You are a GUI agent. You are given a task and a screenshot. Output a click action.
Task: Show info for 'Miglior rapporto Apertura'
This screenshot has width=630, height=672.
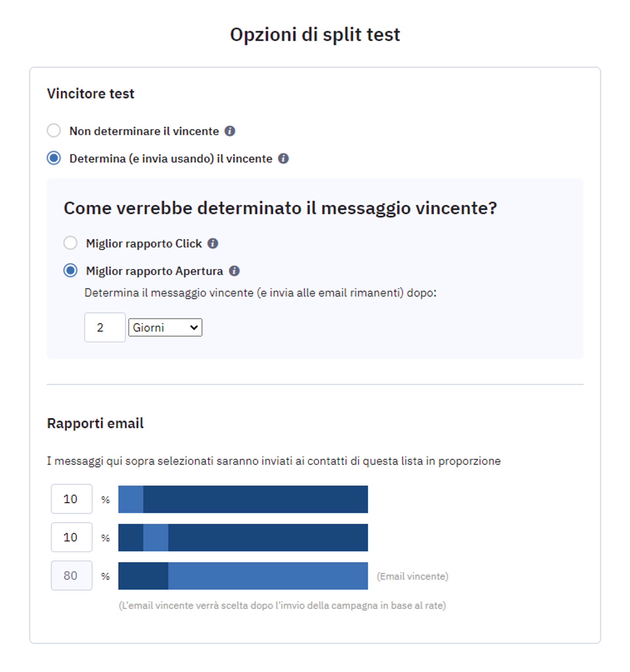coord(234,271)
